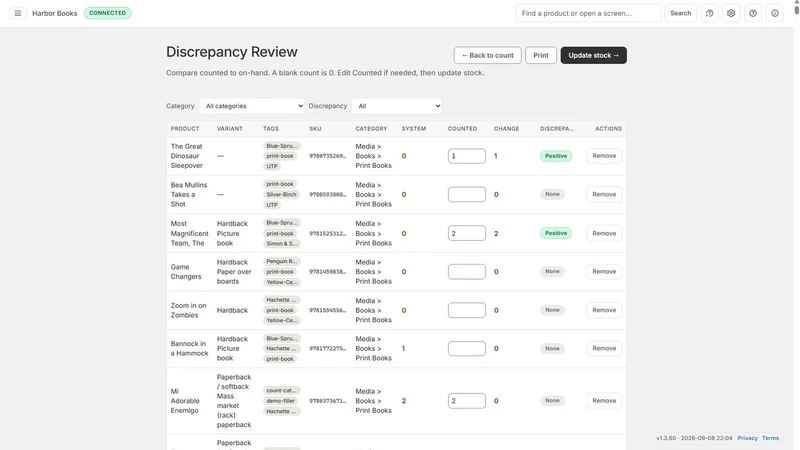
Task: Edit counted field for Game Changers
Action: (x=467, y=271)
